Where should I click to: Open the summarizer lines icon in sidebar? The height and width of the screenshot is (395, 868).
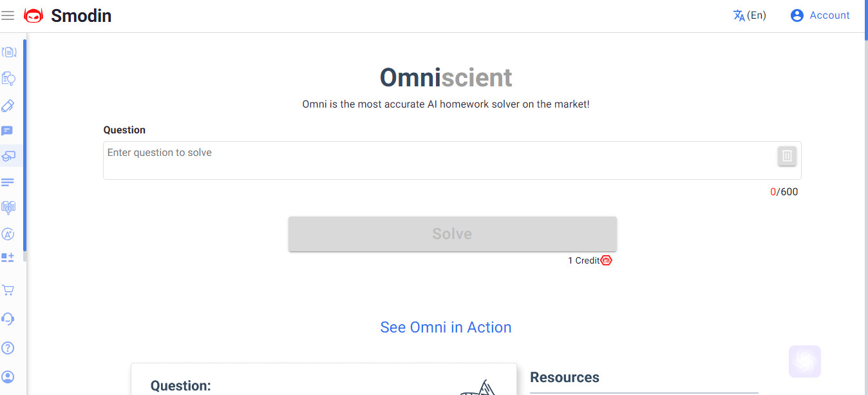(8, 182)
